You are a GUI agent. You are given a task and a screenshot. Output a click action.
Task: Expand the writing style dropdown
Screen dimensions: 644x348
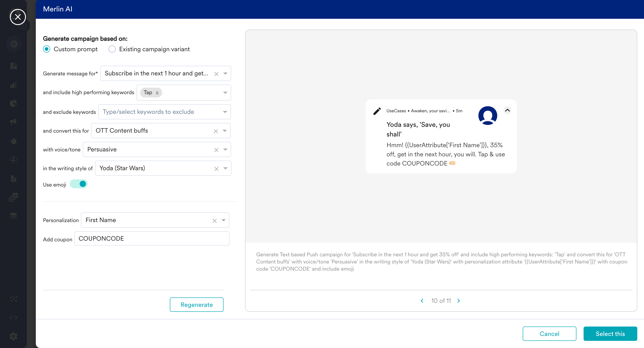tap(226, 168)
